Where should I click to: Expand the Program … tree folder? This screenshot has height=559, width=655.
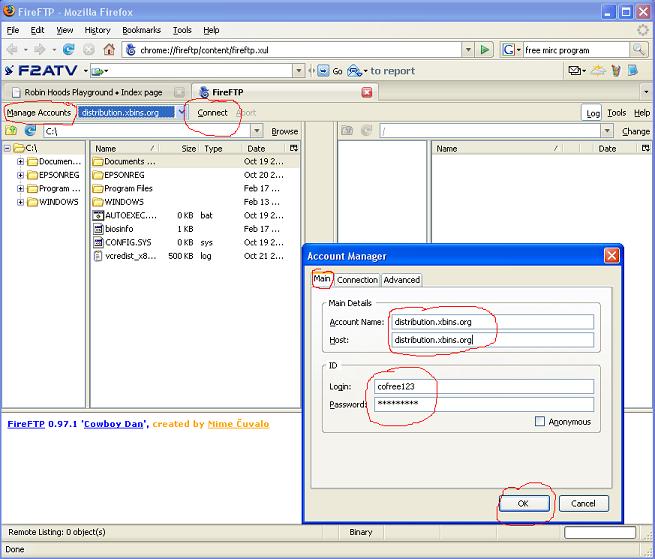[20, 188]
